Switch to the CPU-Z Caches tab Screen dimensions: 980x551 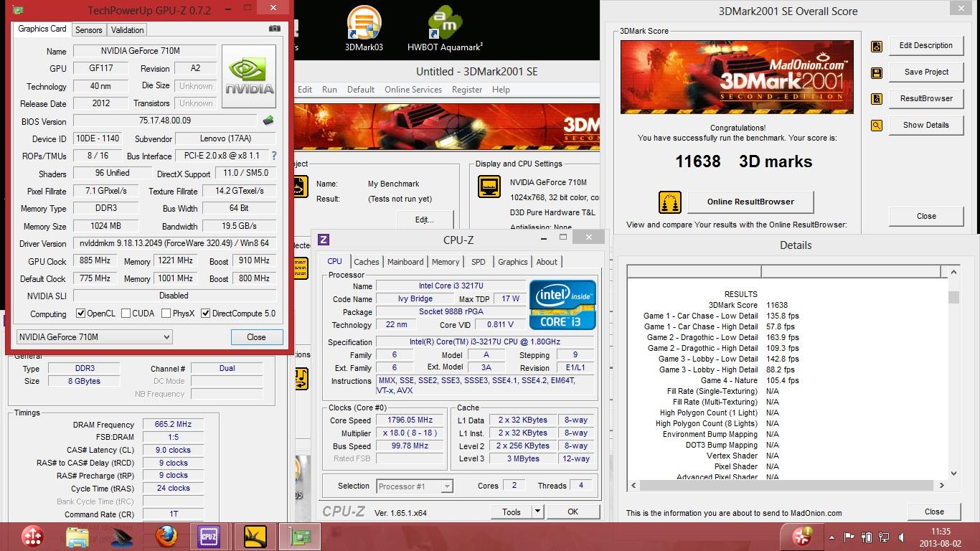(367, 262)
